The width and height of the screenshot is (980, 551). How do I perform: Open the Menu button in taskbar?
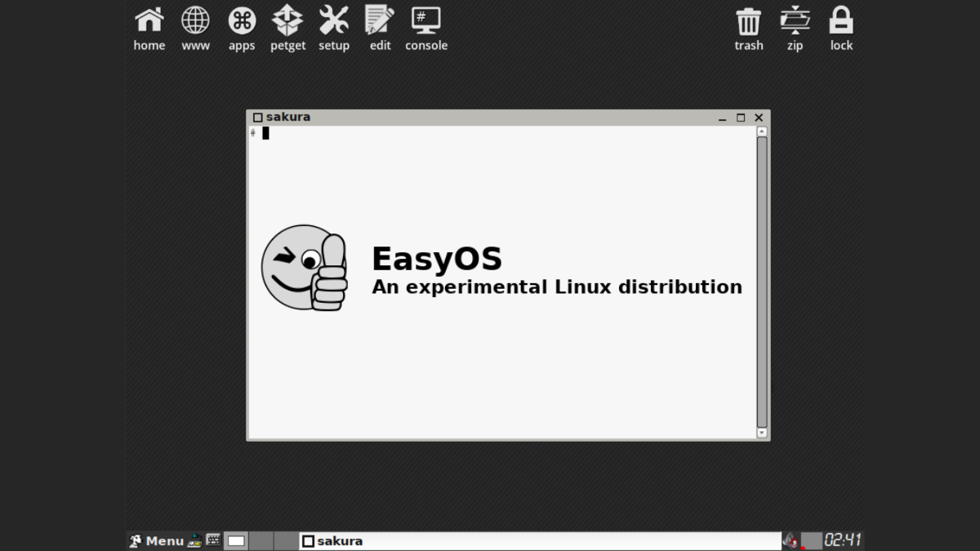click(x=157, y=540)
